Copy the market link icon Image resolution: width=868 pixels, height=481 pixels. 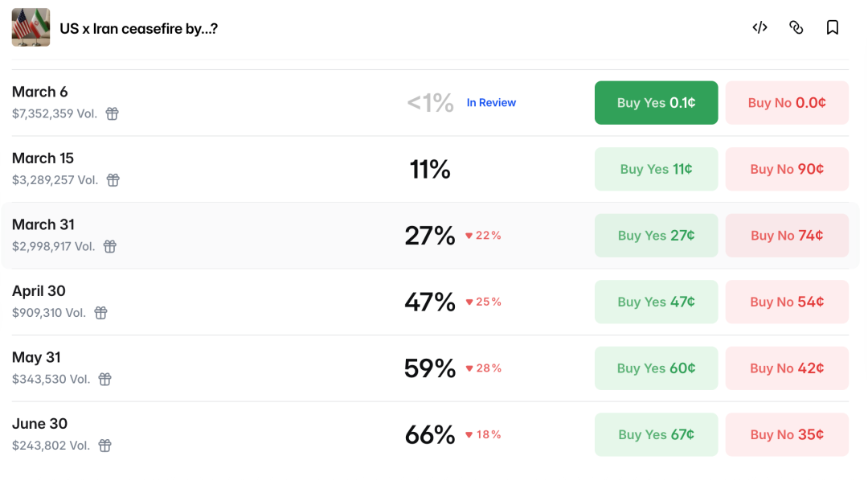[x=796, y=27]
